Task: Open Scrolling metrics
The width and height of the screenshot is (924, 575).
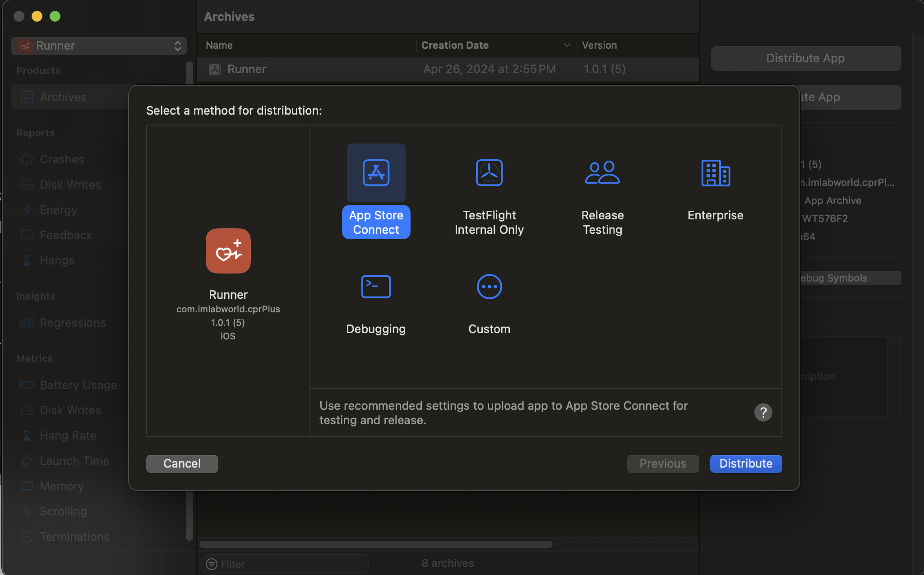Action: (64, 511)
